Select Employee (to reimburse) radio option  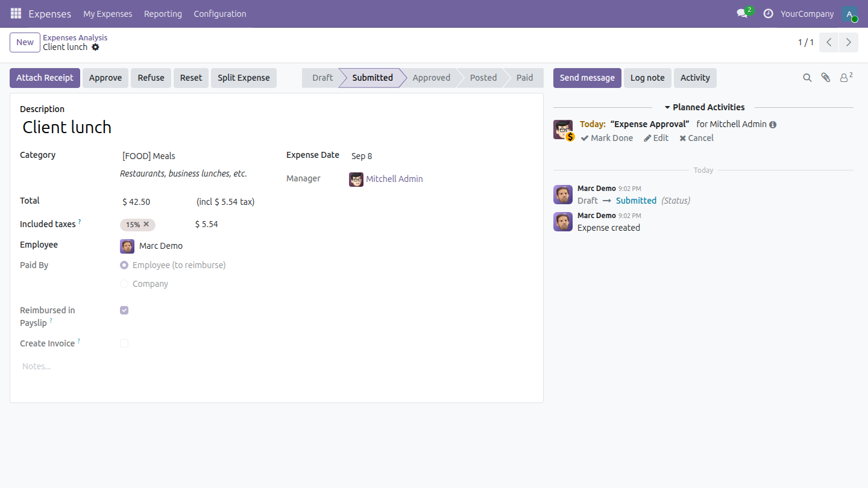(x=124, y=265)
